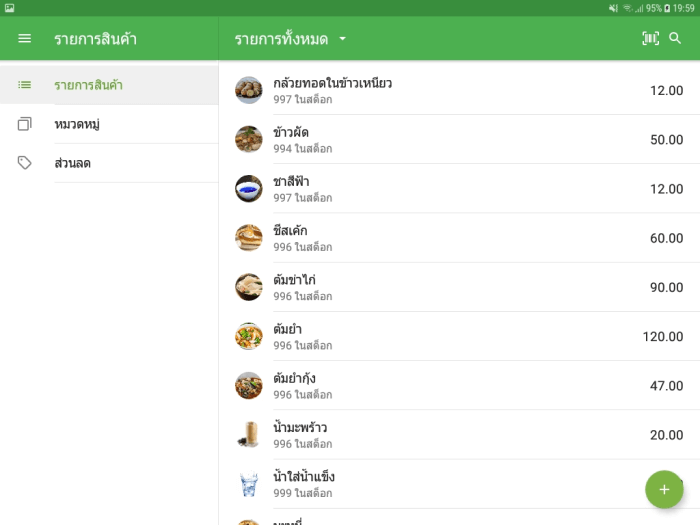Expand the รายการทั้งหมด filter dropdown
The height and width of the screenshot is (525, 700).
[x=291, y=39]
